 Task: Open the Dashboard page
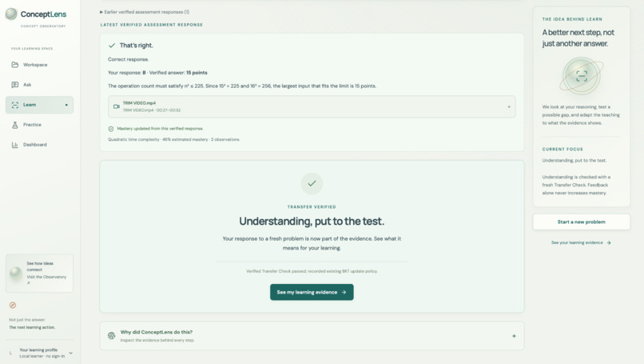(x=39, y=145)
